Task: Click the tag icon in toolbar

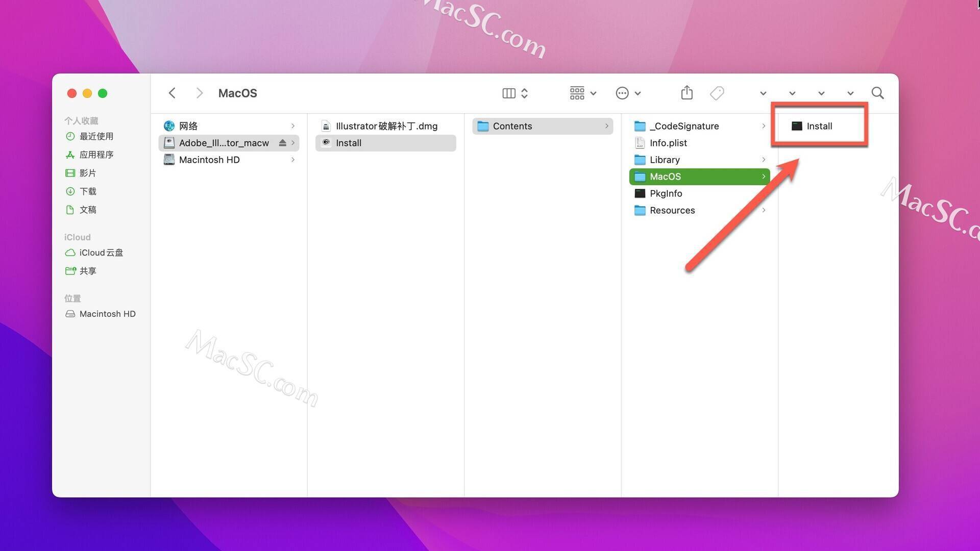Action: tap(716, 93)
